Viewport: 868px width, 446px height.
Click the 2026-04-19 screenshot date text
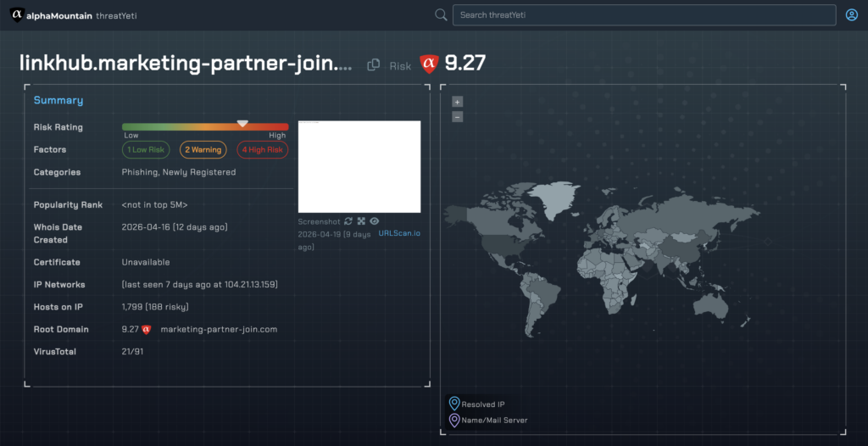point(334,241)
